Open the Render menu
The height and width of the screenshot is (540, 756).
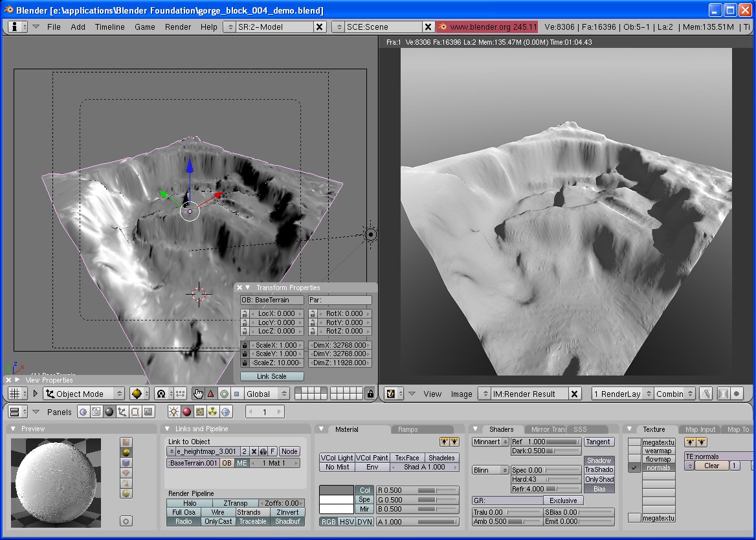tap(178, 27)
